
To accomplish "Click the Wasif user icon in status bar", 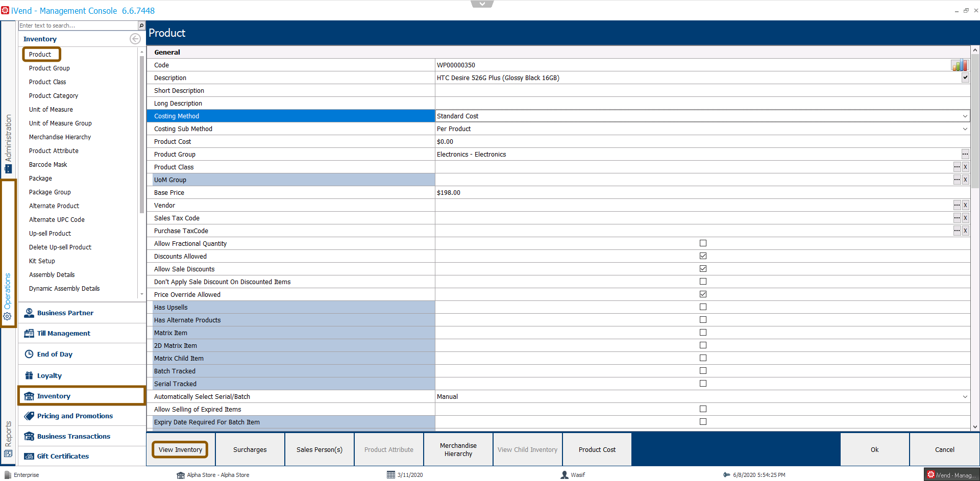I will click(565, 475).
